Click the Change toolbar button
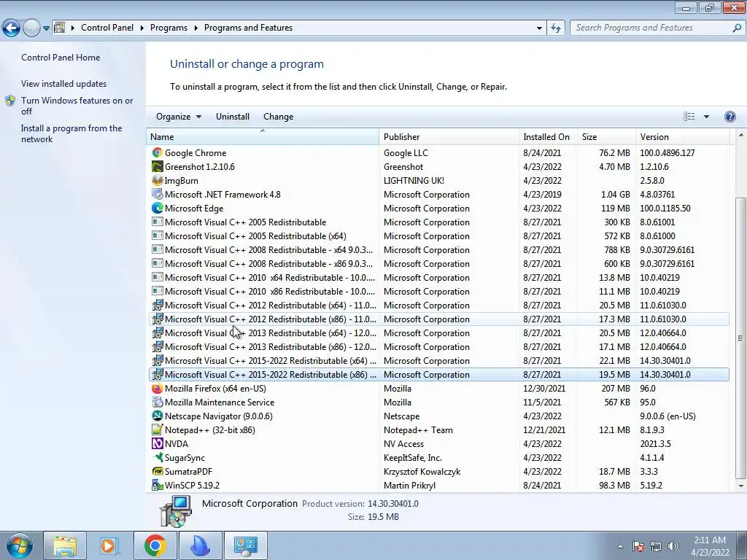The width and height of the screenshot is (747, 560). tap(278, 117)
